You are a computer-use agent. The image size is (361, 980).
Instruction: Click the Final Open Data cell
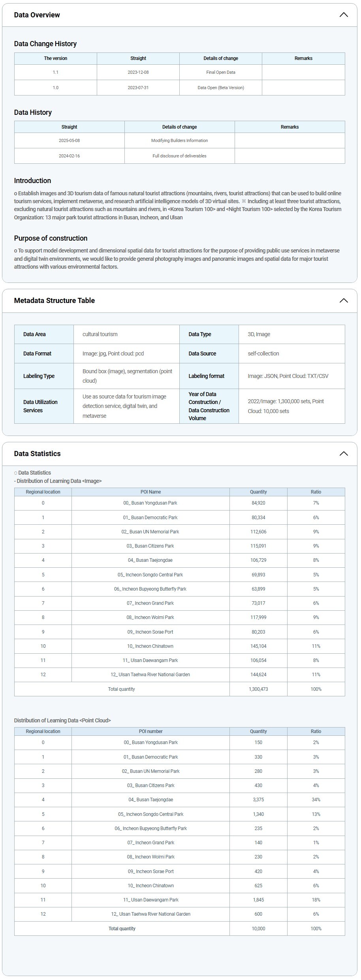pos(220,72)
